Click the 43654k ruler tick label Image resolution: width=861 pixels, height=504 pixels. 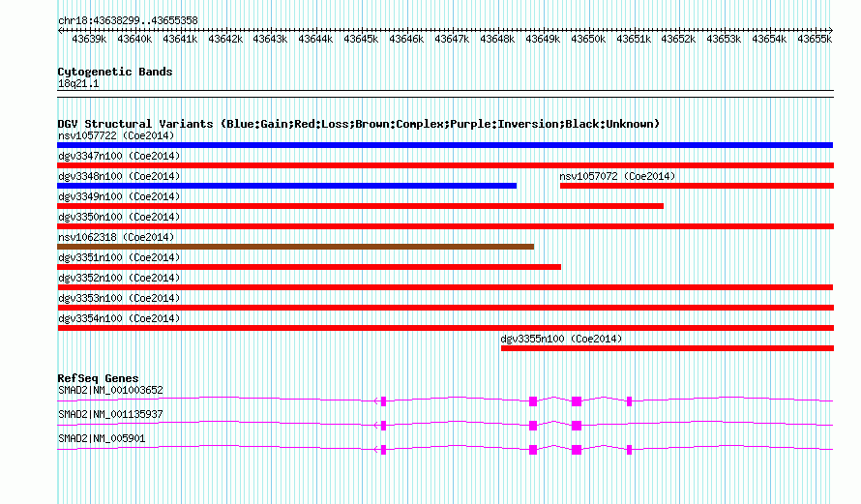coord(769,39)
